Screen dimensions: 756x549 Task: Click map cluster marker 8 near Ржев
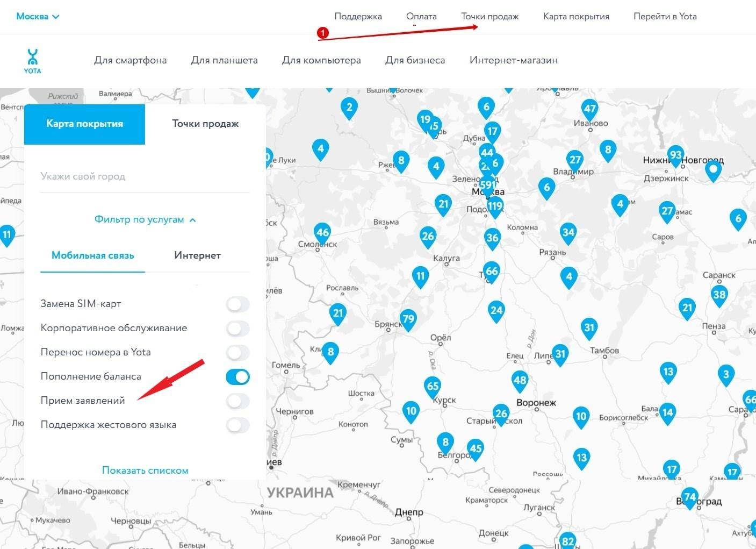[x=401, y=161]
